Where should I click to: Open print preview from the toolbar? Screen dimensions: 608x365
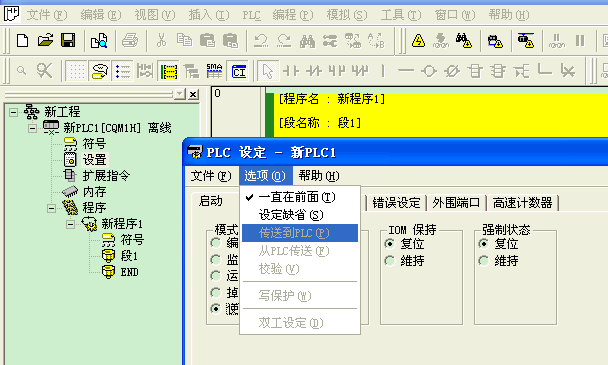[99, 40]
